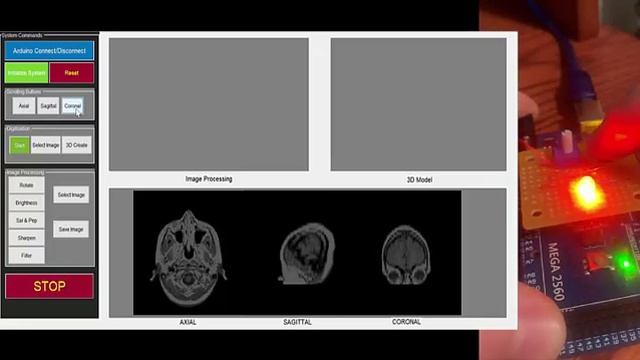Viewport: 640px width, 360px height.
Task: Select the Sagittal scrolling button
Action: pos(48,106)
